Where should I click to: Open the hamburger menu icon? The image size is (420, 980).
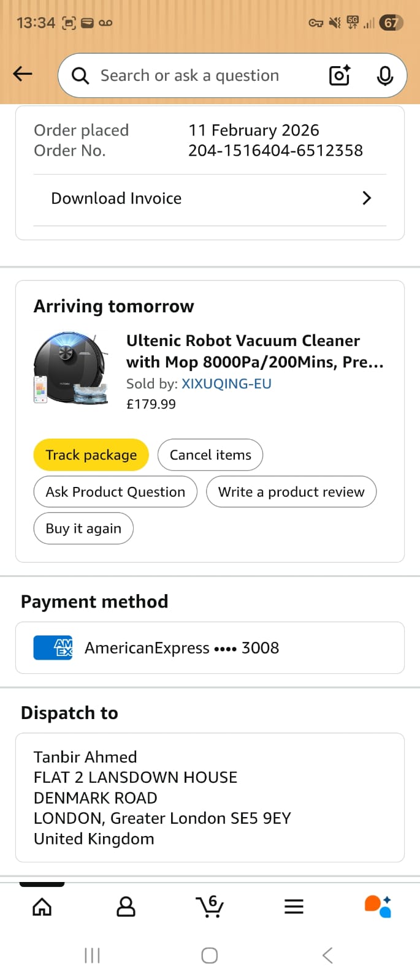click(x=294, y=907)
